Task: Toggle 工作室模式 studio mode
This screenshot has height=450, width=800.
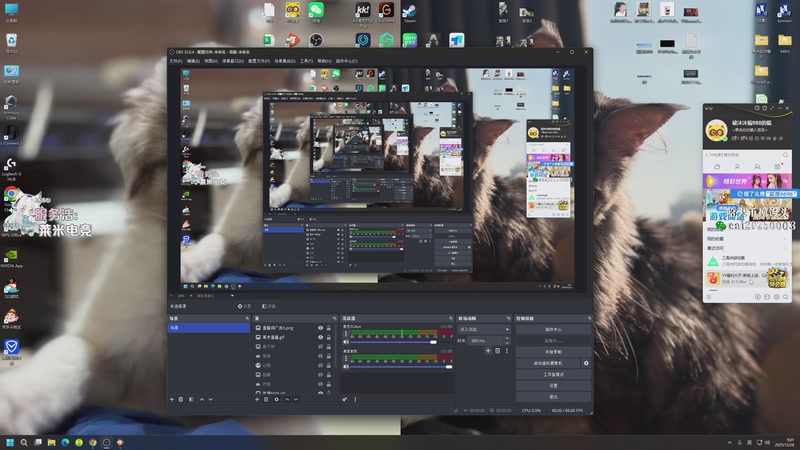Action: click(x=553, y=374)
